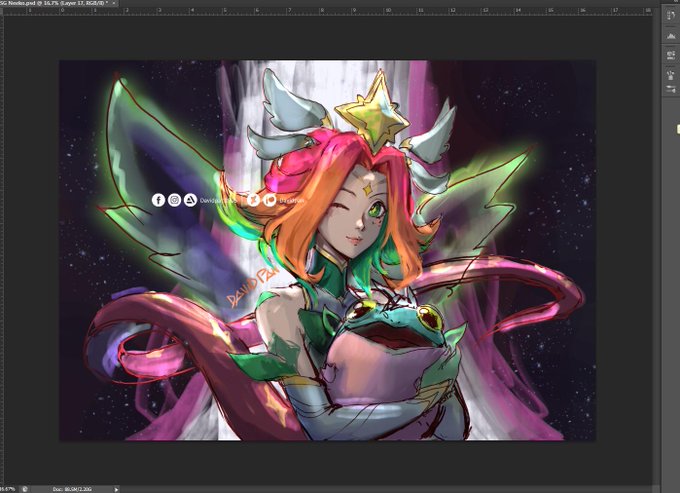Screen dimensions: 680x493
Task: Open the Tool Presets panel icon
Action: click(671, 89)
